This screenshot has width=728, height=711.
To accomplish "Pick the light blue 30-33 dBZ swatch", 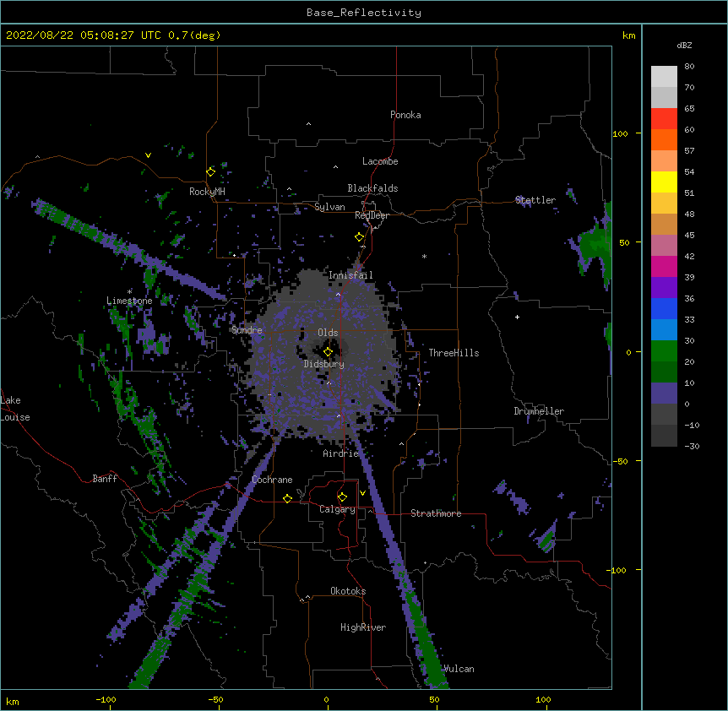I will coord(664,330).
